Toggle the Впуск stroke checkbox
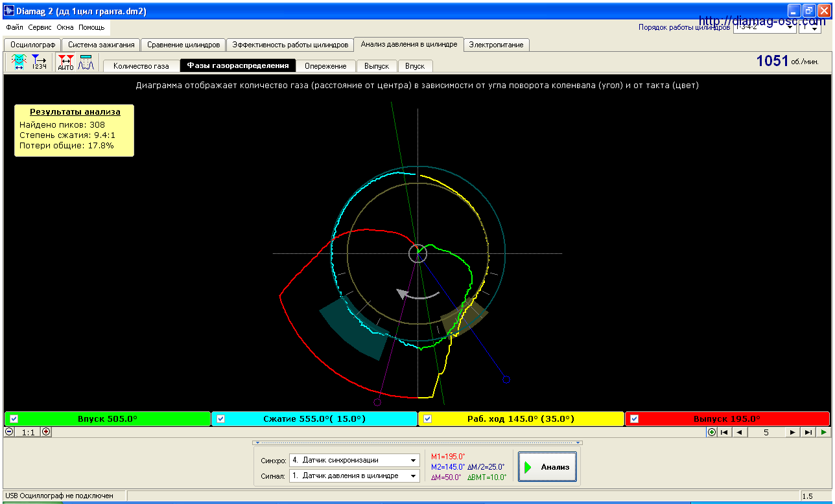The width and height of the screenshot is (835, 504). coord(14,419)
